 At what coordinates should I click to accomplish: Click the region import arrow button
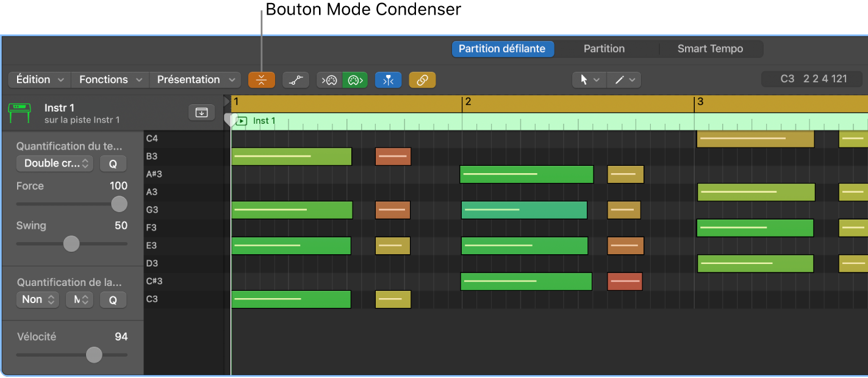point(201,112)
